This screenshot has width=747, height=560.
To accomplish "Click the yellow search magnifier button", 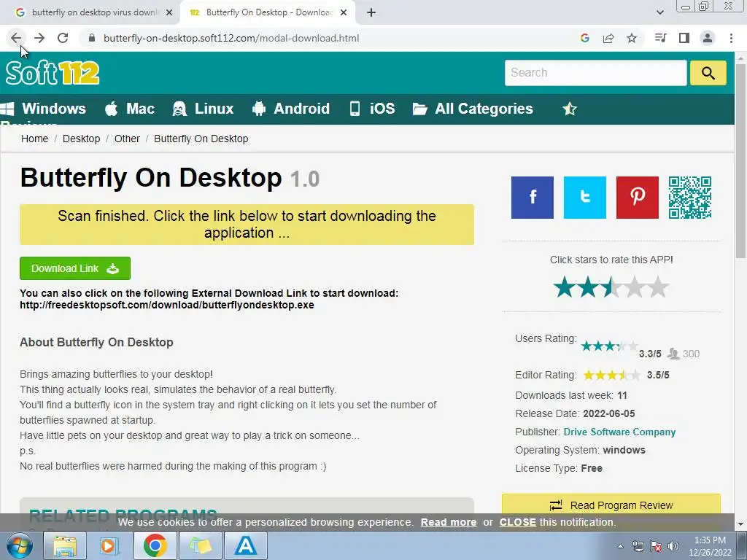I will click(x=708, y=73).
